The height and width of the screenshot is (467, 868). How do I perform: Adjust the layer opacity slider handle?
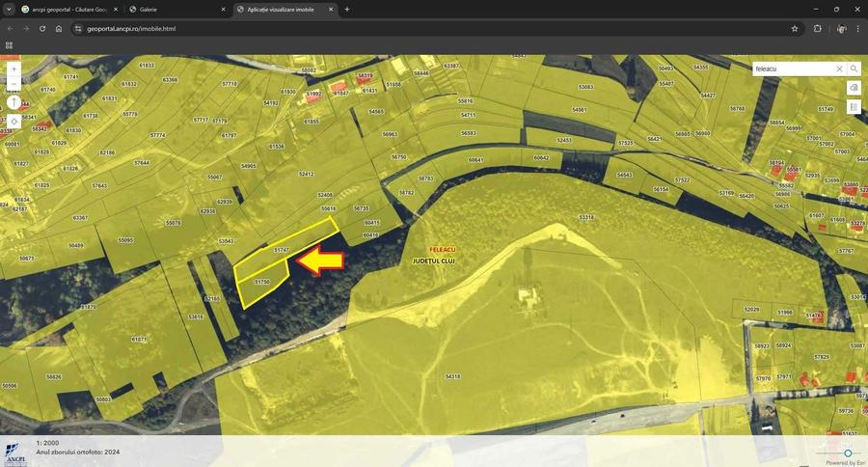[848, 453]
